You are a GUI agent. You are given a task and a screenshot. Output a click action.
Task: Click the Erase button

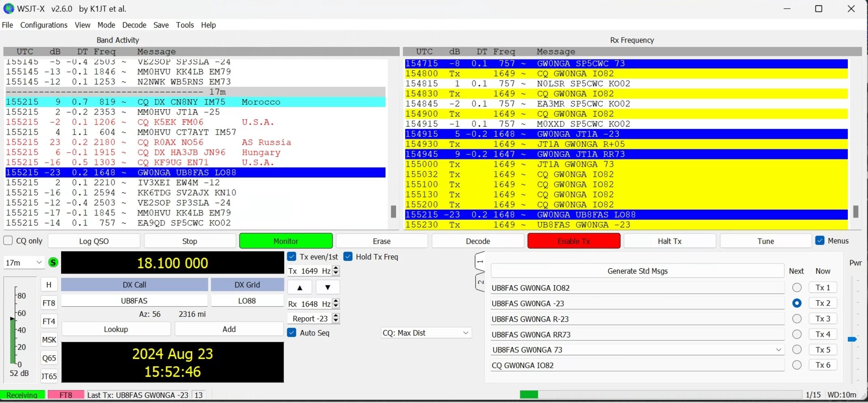(382, 241)
